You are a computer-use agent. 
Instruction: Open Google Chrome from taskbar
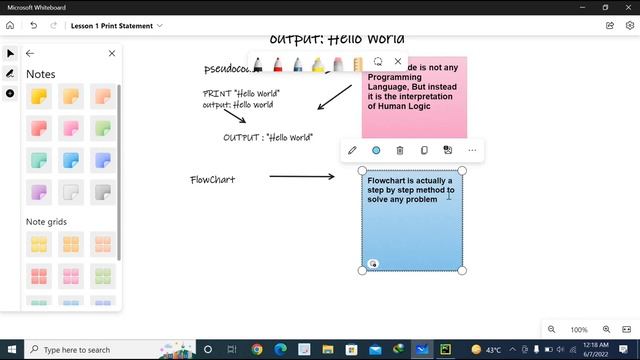click(x=257, y=349)
